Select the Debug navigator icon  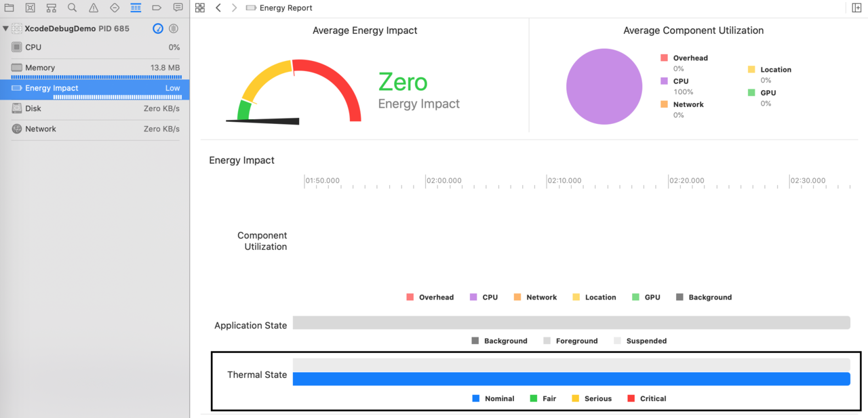136,8
